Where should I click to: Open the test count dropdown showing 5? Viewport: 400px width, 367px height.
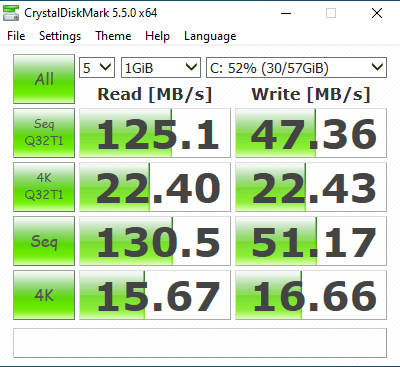[97, 68]
